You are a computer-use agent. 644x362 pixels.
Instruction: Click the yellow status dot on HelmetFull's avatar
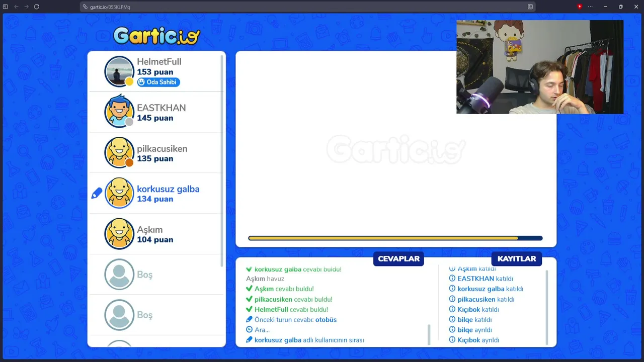click(x=129, y=82)
